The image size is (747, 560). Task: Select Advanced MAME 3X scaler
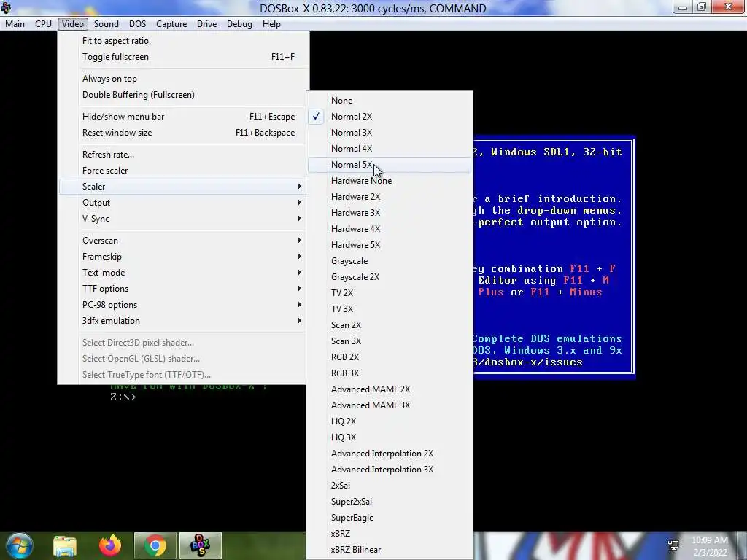tap(390, 405)
